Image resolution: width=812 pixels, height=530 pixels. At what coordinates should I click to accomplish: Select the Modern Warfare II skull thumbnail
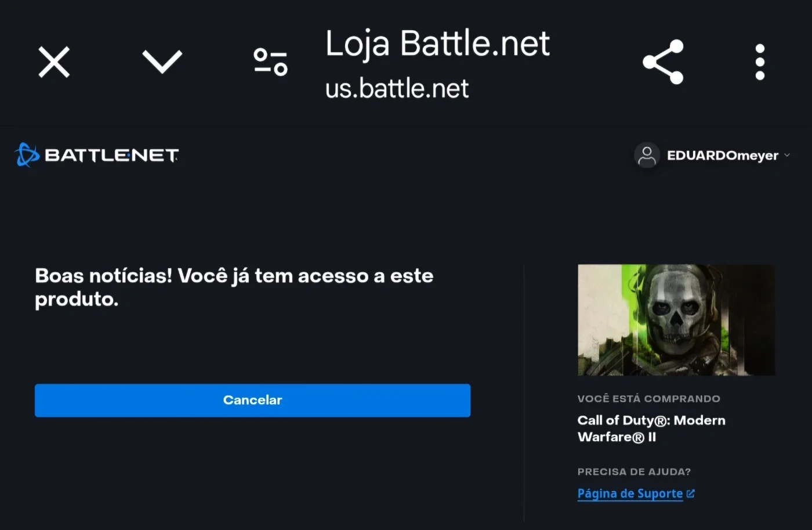(x=676, y=320)
